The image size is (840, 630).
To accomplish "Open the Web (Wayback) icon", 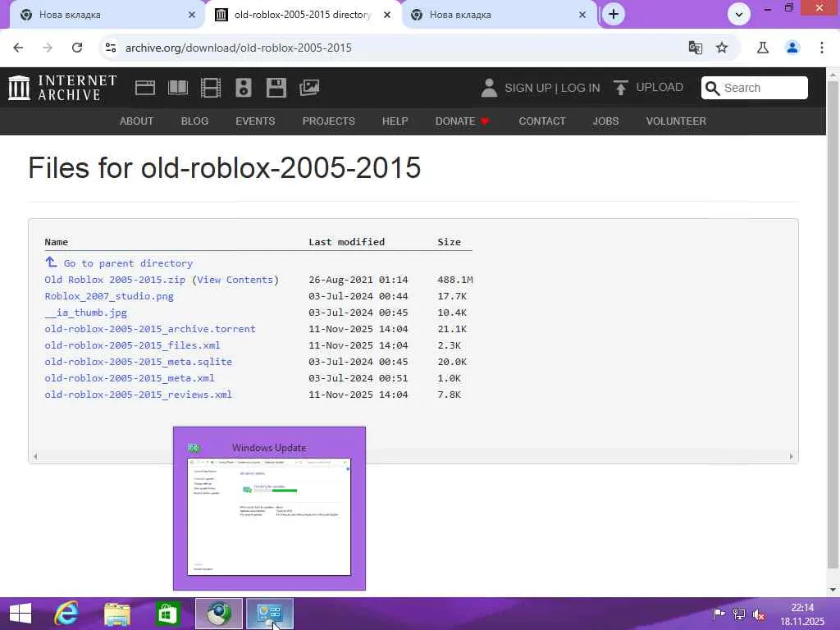I will coord(145,88).
